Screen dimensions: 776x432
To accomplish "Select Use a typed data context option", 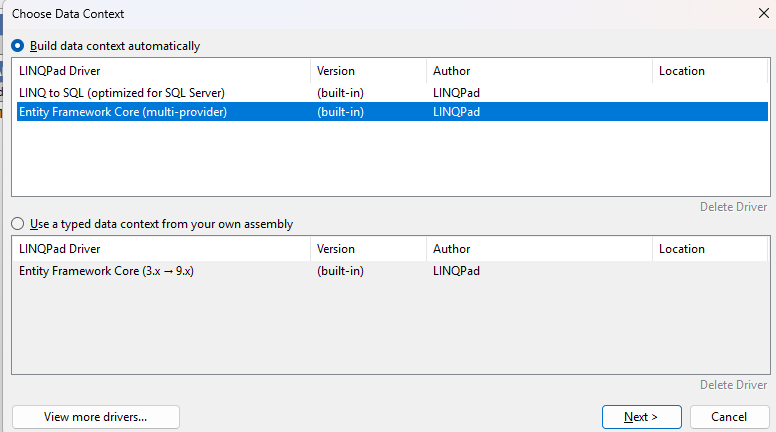I will (18, 224).
